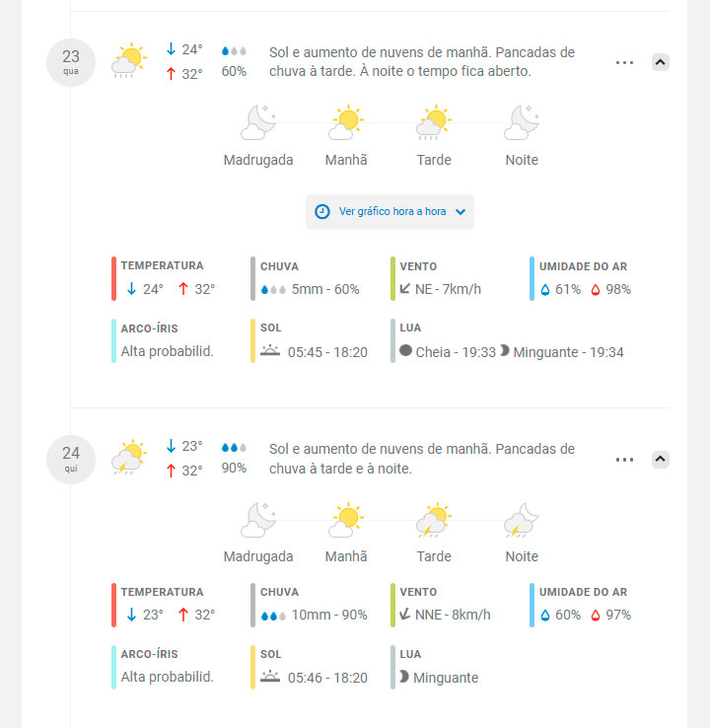Click the 23 qua date circle
710x728 pixels.
(71, 62)
